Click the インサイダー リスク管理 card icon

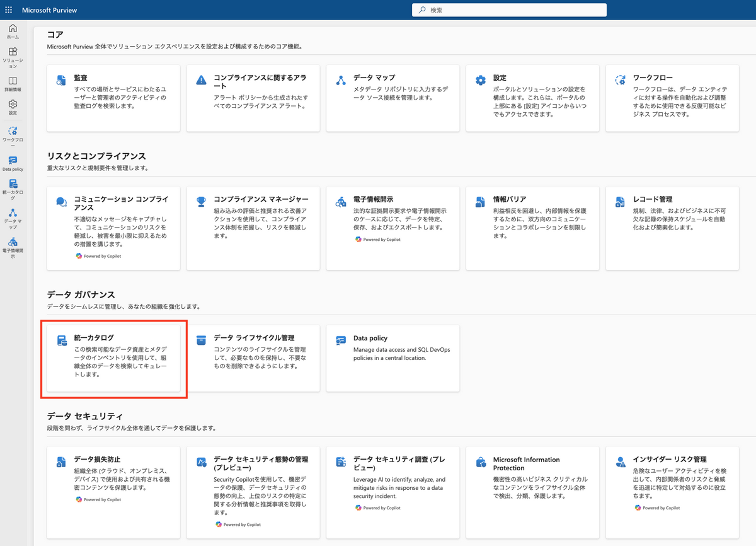point(621,462)
